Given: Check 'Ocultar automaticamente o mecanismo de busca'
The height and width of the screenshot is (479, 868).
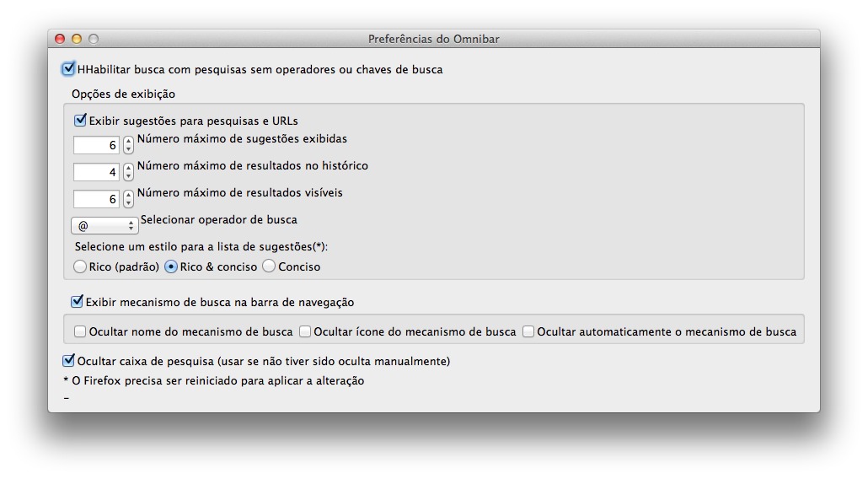Looking at the screenshot, I should click(528, 331).
